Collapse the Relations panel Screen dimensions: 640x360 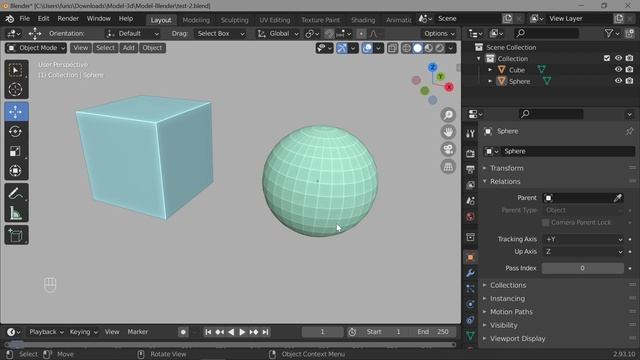(505, 181)
